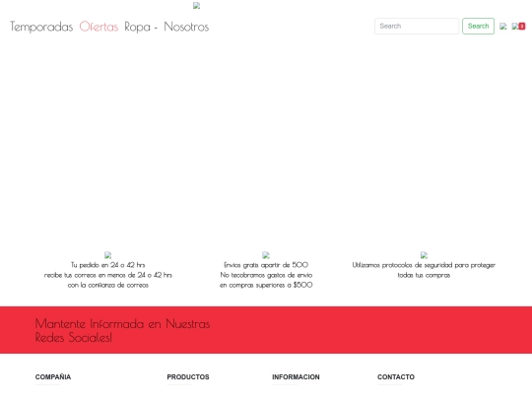Screen dimensions: 532x399
Task: Select 'Utilizamos protocolos de seguridad para proteger' text
Action: pyautogui.click(x=424, y=265)
